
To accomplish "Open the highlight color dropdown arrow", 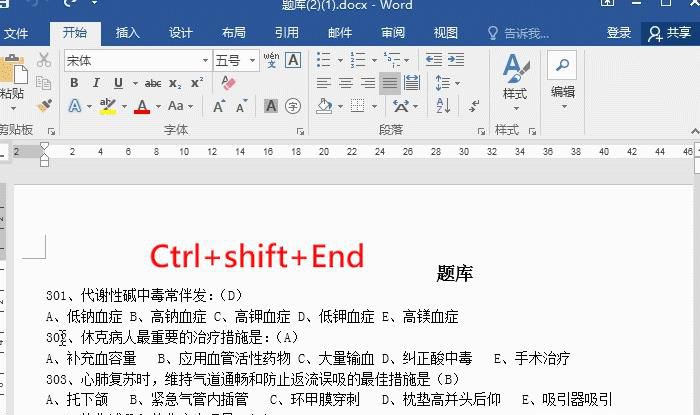I will click(x=124, y=107).
